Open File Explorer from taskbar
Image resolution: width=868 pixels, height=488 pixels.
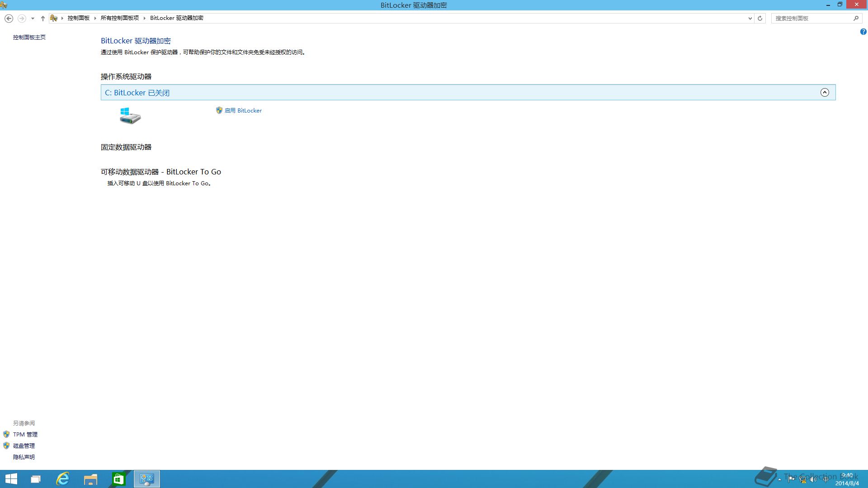(90, 479)
